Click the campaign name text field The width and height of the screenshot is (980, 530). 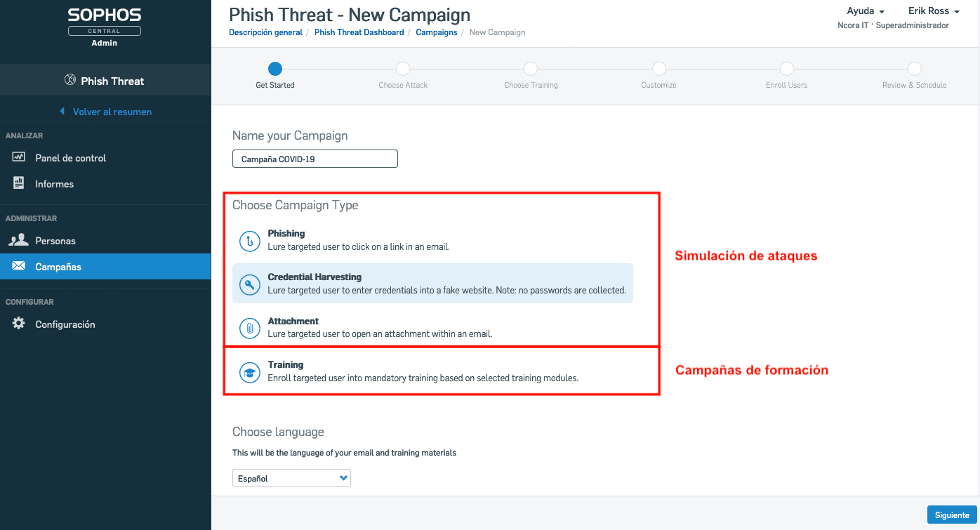pyautogui.click(x=315, y=159)
